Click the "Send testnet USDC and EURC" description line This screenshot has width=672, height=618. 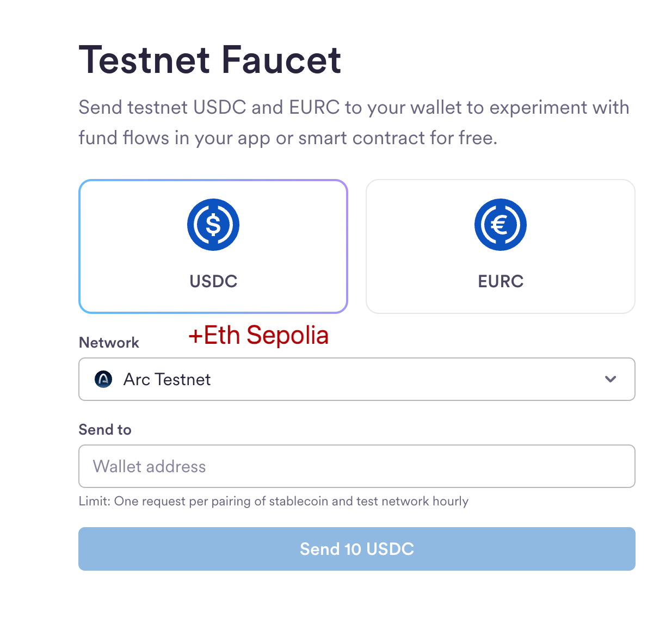[354, 108]
